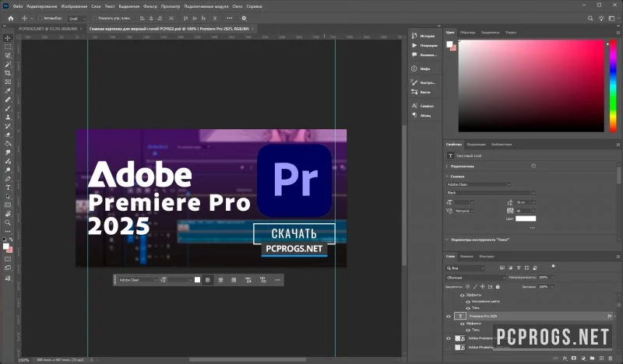This screenshot has width=623, height=364.
Task: Create new group with folder icon
Action: [x=593, y=358]
